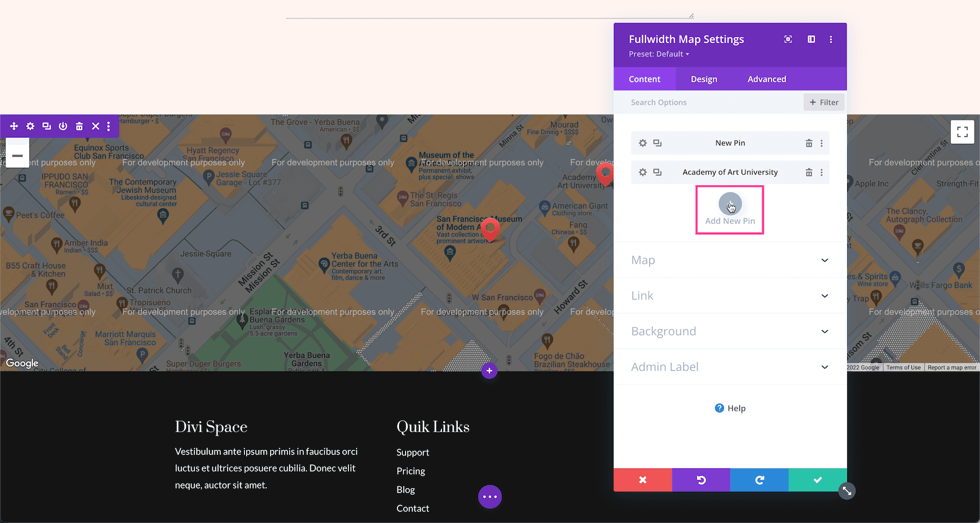
Task: Click the Add New Pin button
Action: pyautogui.click(x=730, y=210)
